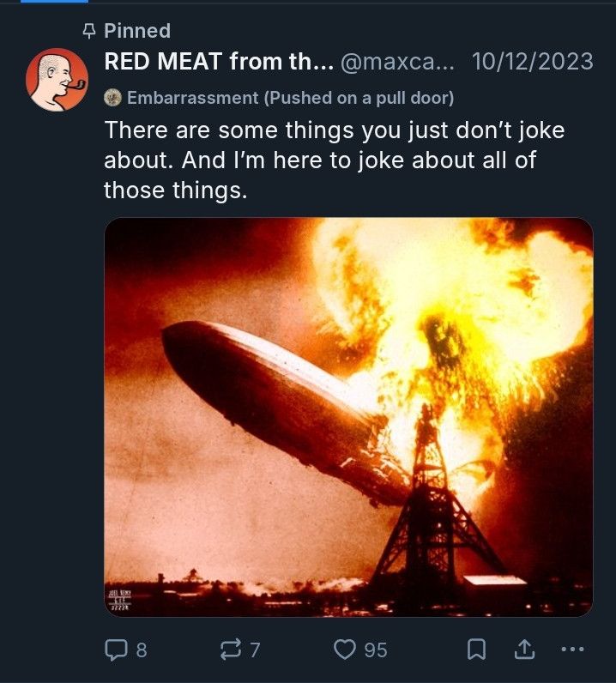Open the "RED MEAT from th..." display name
616x683 pixels.
click(x=217, y=61)
